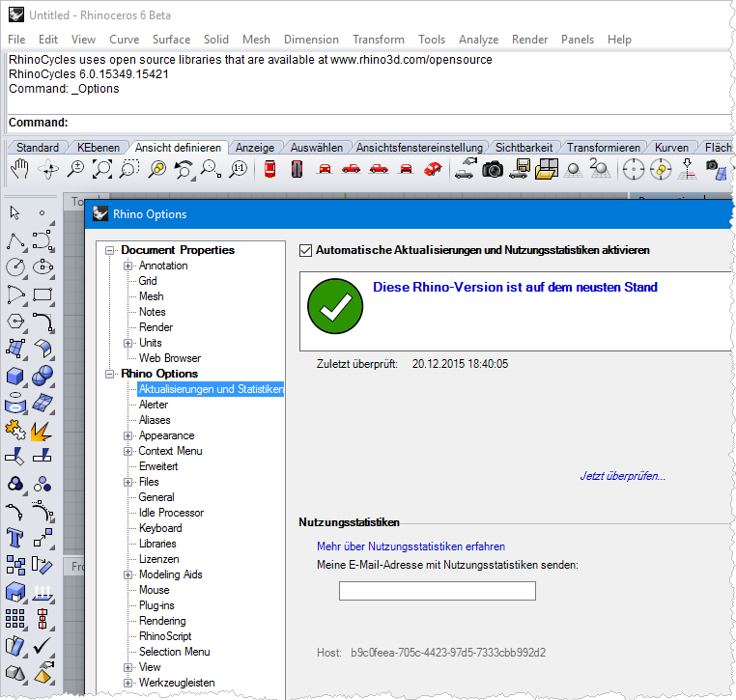Screen dimensions: 736x700
Task: Expand the Units tree node
Action: [127, 344]
